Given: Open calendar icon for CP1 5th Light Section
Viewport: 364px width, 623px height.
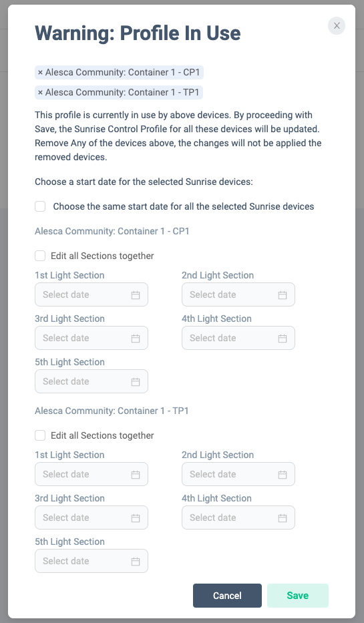Looking at the screenshot, I should (x=136, y=381).
